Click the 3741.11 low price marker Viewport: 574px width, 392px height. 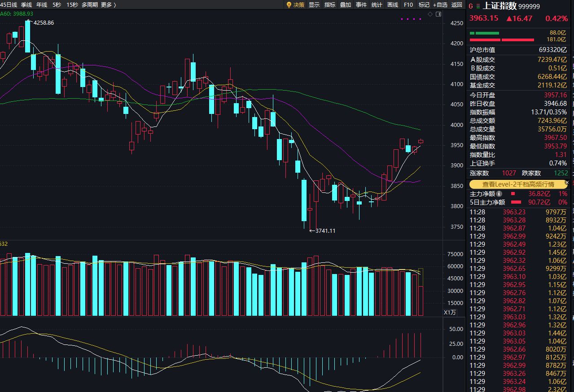tap(325, 231)
